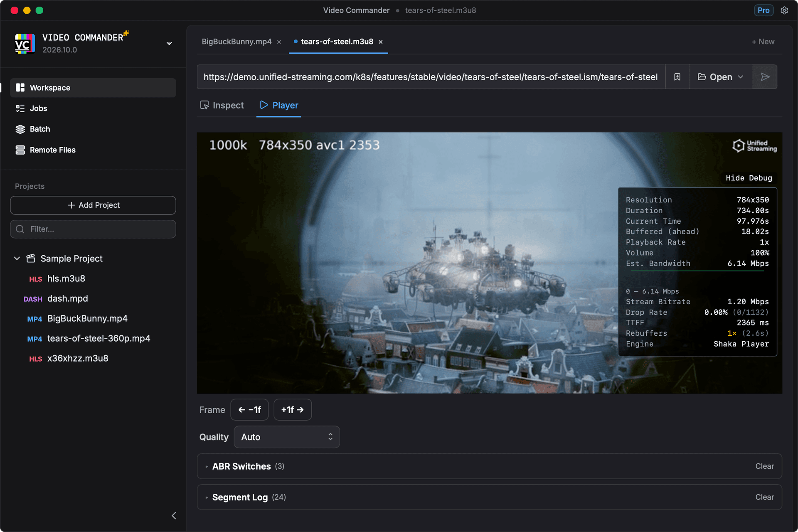The width and height of the screenshot is (798, 532).
Task: Click the send/load URL arrow icon
Action: [x=765, y=77]
